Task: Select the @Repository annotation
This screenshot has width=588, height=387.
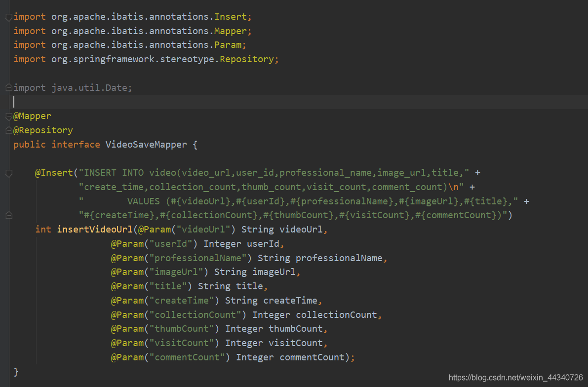Action: [43, 130]
